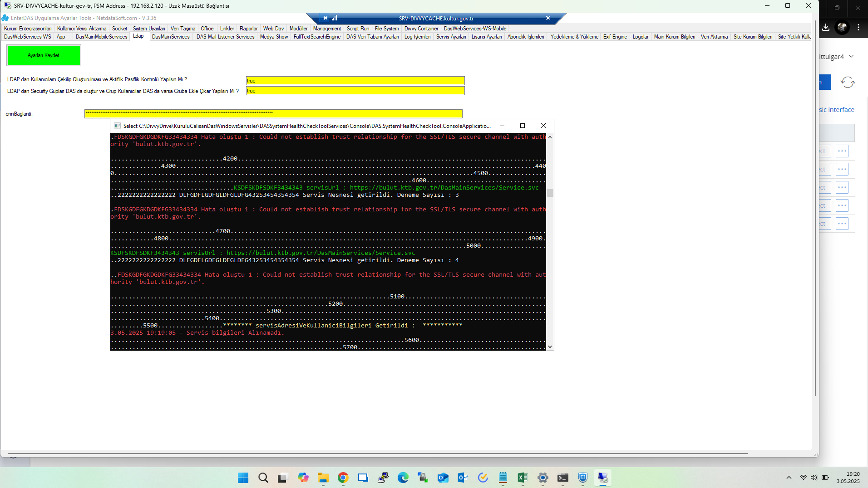Follow the basic interface link
This screenshot has height=488, width=868.
836,110
